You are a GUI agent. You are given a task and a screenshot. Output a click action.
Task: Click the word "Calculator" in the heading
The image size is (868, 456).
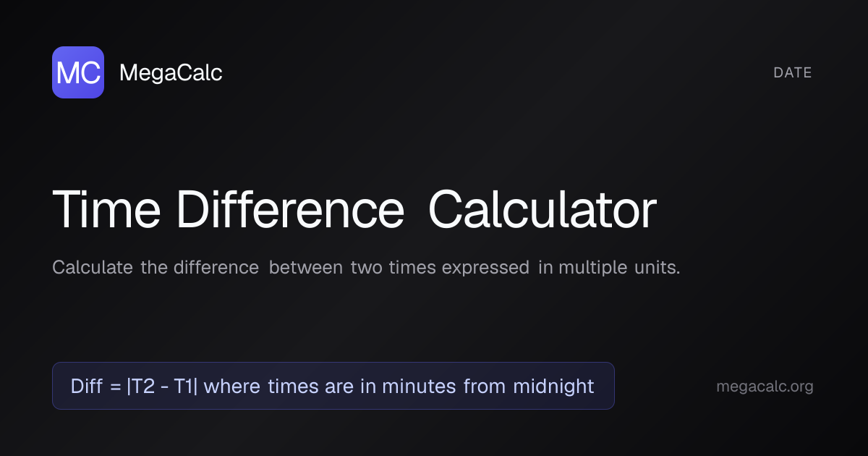(542, 211)
